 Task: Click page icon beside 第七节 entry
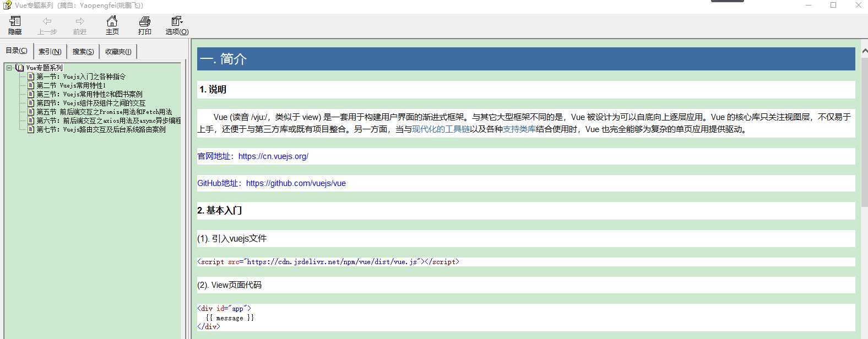31,129
